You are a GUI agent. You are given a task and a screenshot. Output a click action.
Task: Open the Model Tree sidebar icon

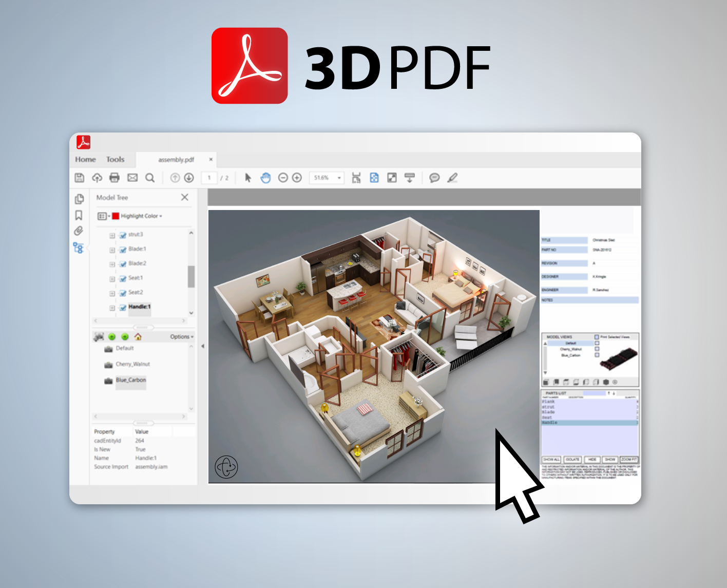coord(78,248)
